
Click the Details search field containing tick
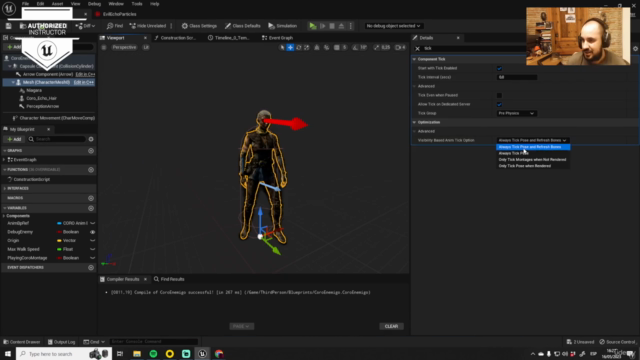tap(473, 49)
